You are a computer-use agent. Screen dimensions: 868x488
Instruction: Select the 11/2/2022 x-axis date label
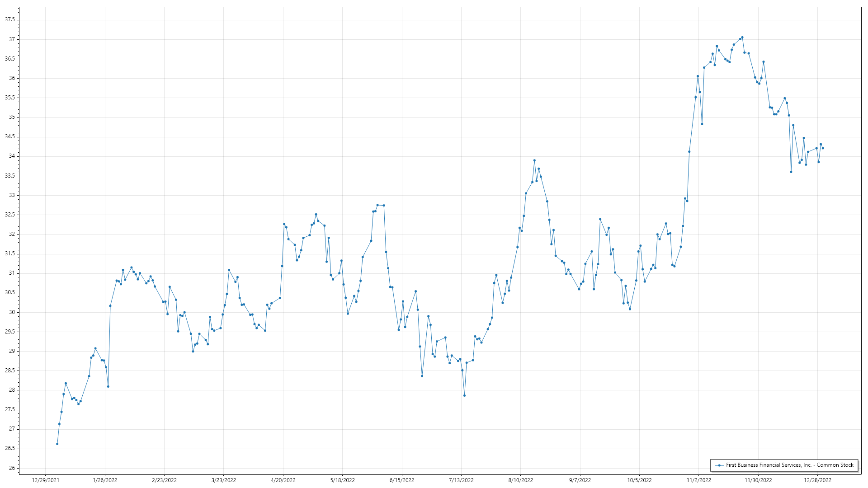pos(698,480)
